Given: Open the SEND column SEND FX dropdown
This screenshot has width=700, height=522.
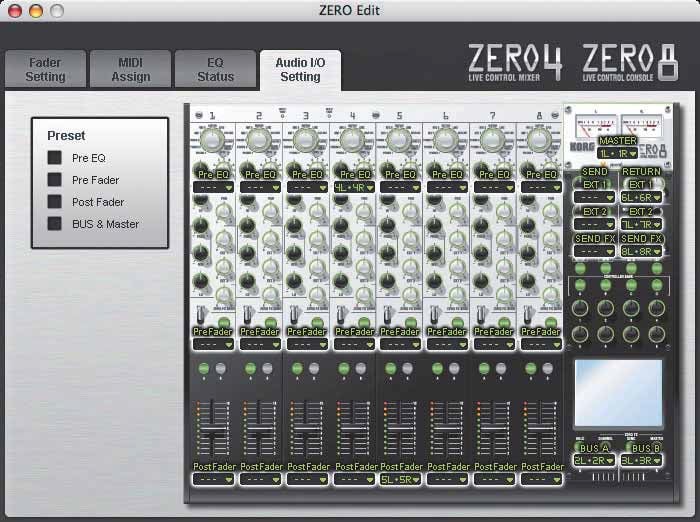Looking at the screenshot, I should coord(594,251).
